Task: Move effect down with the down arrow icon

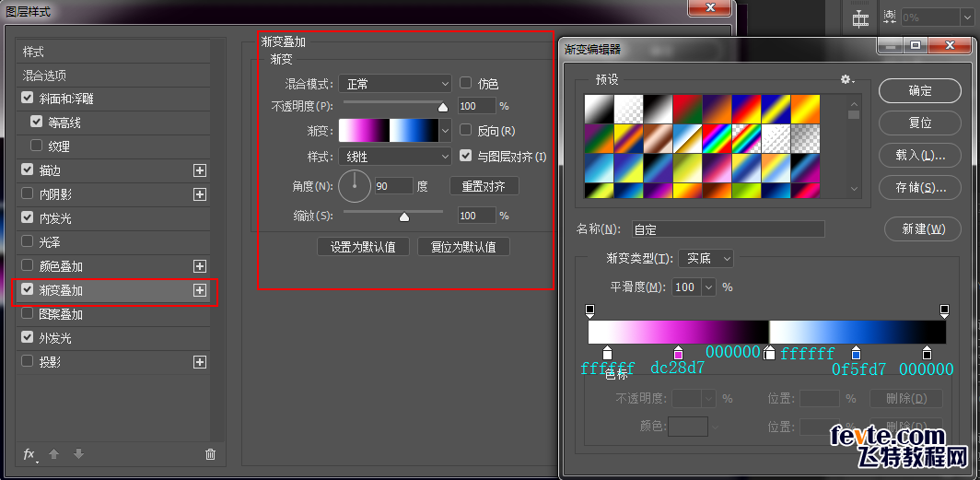Action: [78, 454]
